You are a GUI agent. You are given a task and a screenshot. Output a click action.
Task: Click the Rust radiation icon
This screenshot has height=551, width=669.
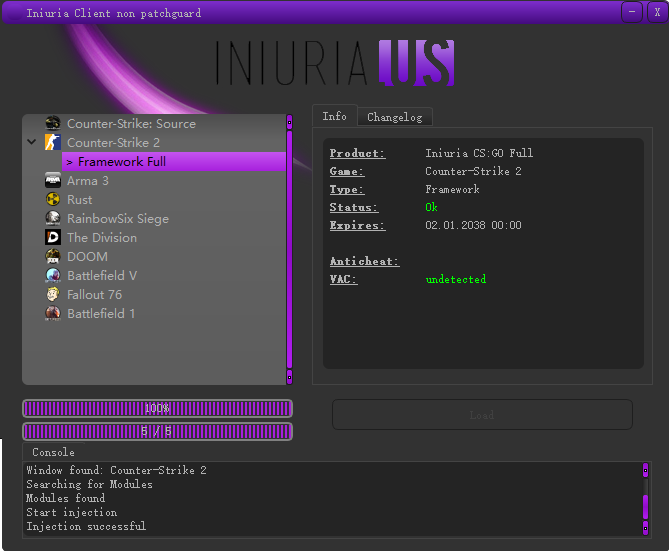[x=53, y=200]
